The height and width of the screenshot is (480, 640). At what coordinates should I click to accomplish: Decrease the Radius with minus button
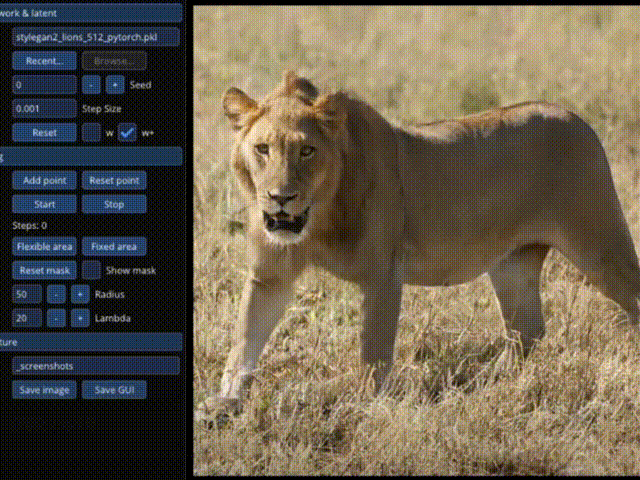[56, 294]
